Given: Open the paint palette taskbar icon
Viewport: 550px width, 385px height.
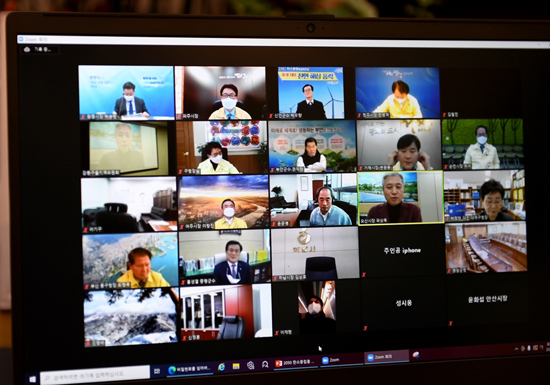Looking at the screenshot, I should (x=416, y=355).
